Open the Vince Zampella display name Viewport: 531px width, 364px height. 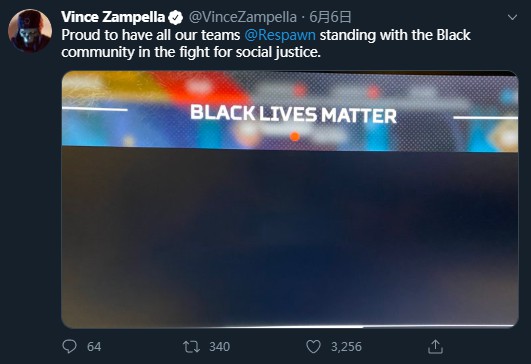(x=113, y=17)
